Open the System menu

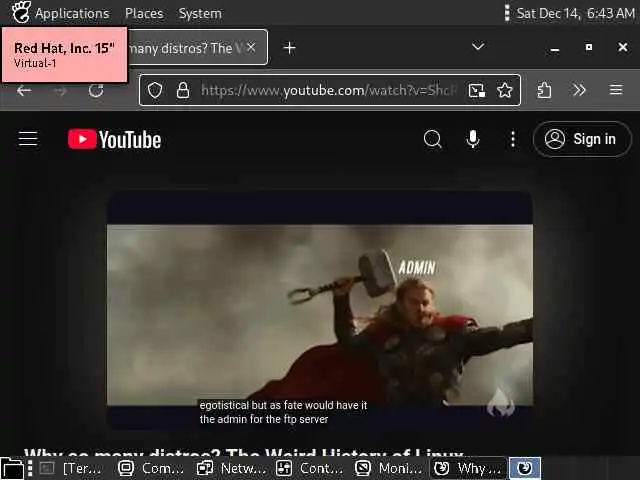coord(200,13)
